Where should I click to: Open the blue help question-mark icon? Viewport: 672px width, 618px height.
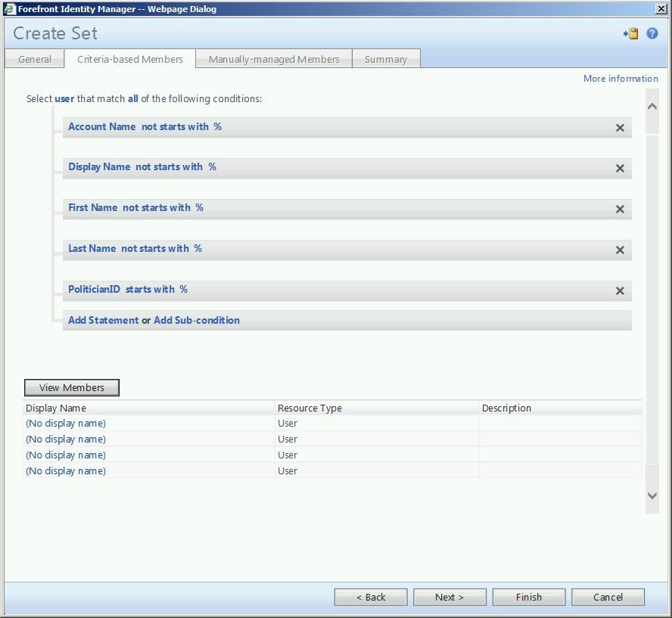coord(652,33)
